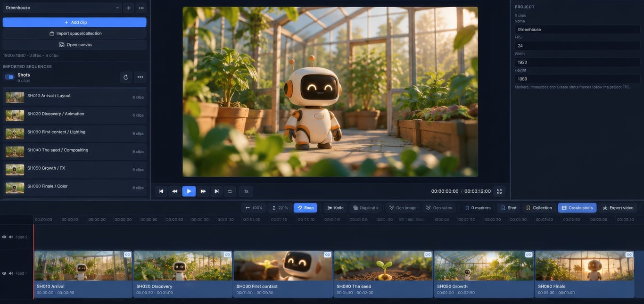Click the Width field showing 1920

tap(577, 62)
